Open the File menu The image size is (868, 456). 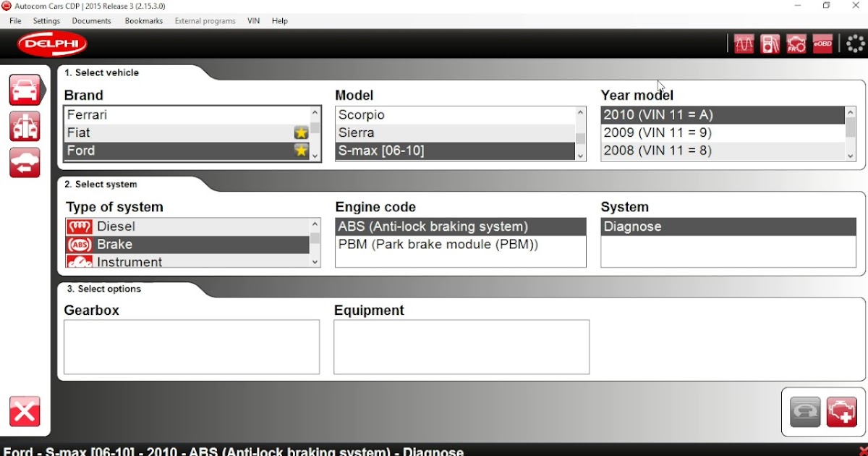pyautogui.click(x=15, y=21)
